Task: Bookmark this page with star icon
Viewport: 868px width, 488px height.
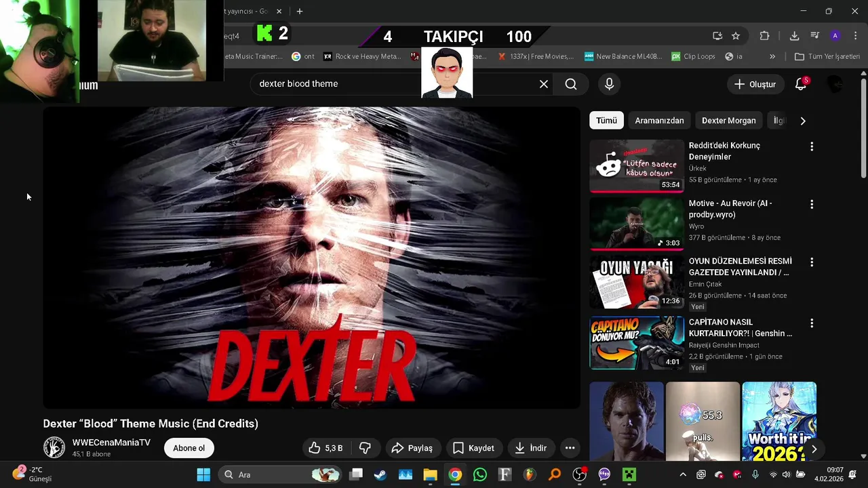Action: pyautogui.click(x=736, y=36)
